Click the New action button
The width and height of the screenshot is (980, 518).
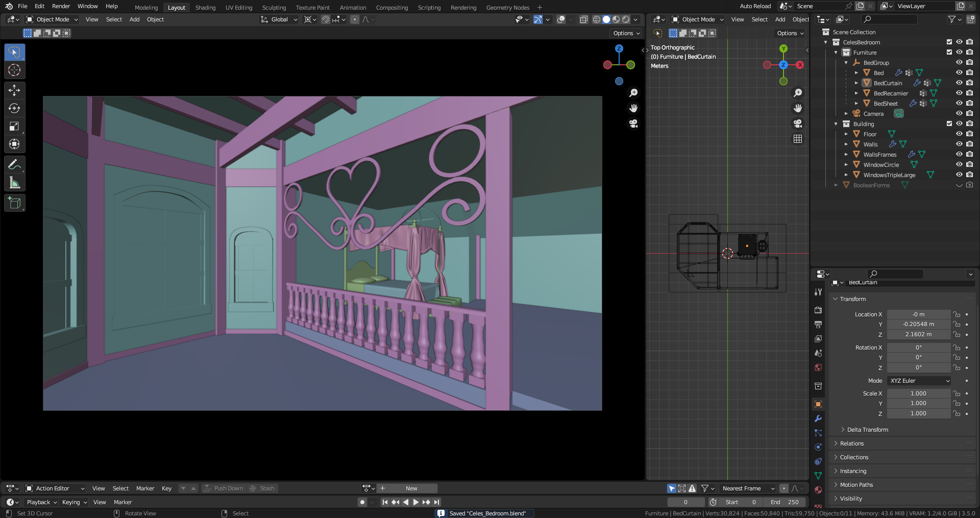411,488
